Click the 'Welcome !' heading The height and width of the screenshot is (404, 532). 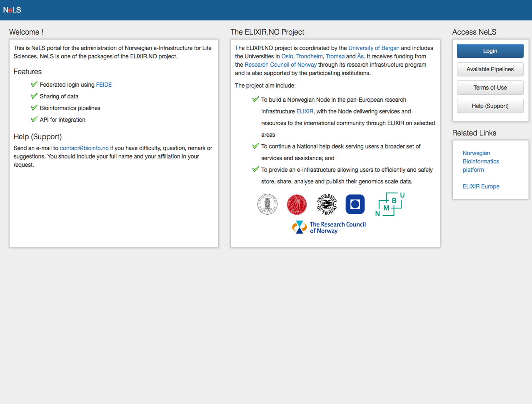pyautogui.click(x=26, y=32)
